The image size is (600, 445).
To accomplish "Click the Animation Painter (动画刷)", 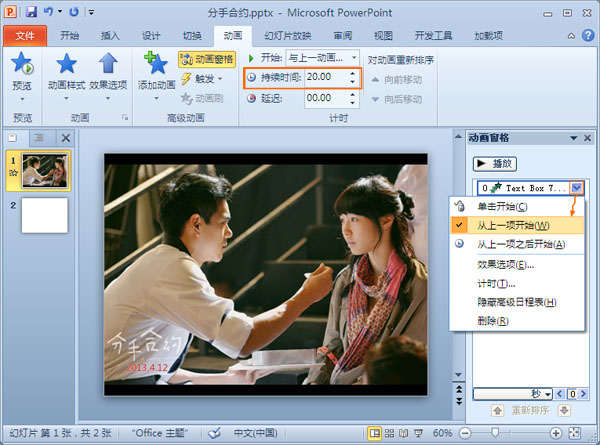I will (202, 98).
